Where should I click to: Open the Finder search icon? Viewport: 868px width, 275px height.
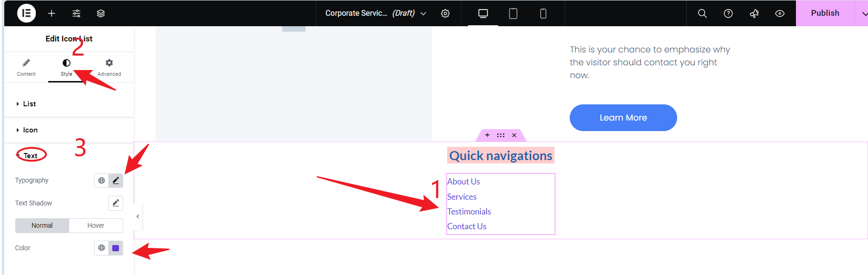tap(702, 13)
